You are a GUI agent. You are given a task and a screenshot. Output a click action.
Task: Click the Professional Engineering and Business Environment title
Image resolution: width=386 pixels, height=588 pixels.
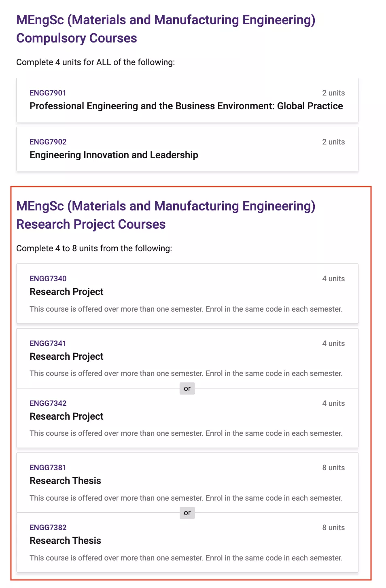pyautogui.click(x=186, y=106)
